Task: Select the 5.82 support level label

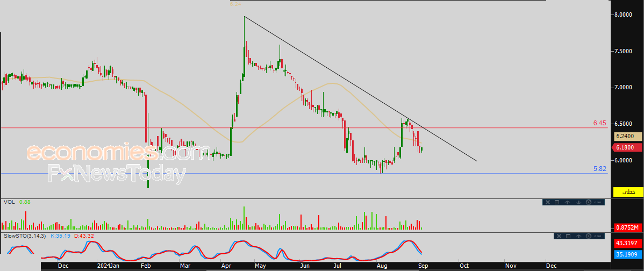Action: coord(599,169)
